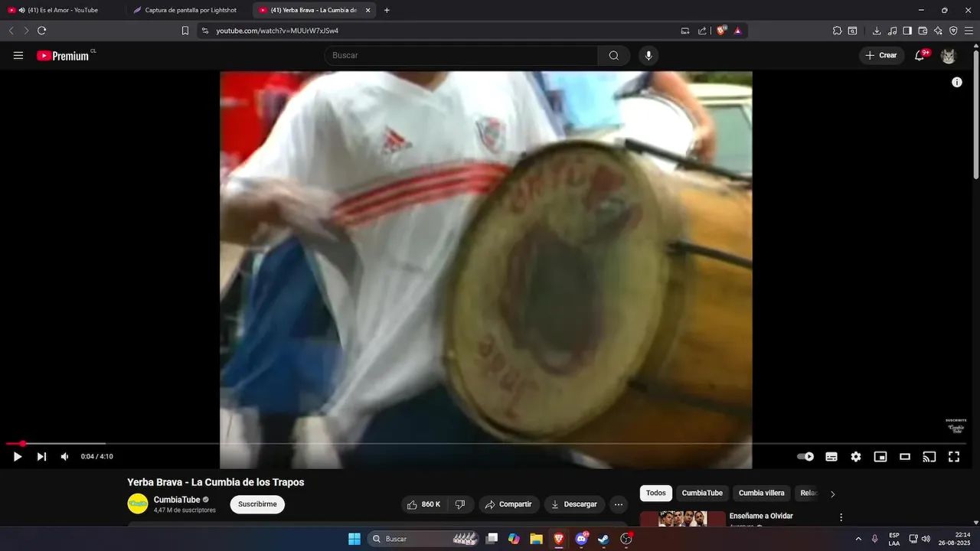Click the Crear button
The width and height of the screenshot is (980, 551).
881,55
